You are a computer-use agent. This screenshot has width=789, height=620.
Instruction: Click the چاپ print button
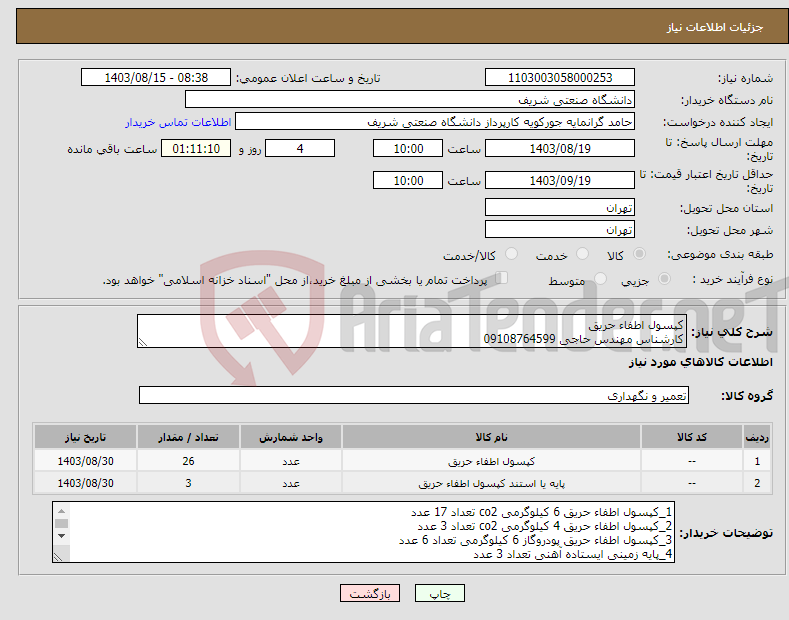pos(440,593)
